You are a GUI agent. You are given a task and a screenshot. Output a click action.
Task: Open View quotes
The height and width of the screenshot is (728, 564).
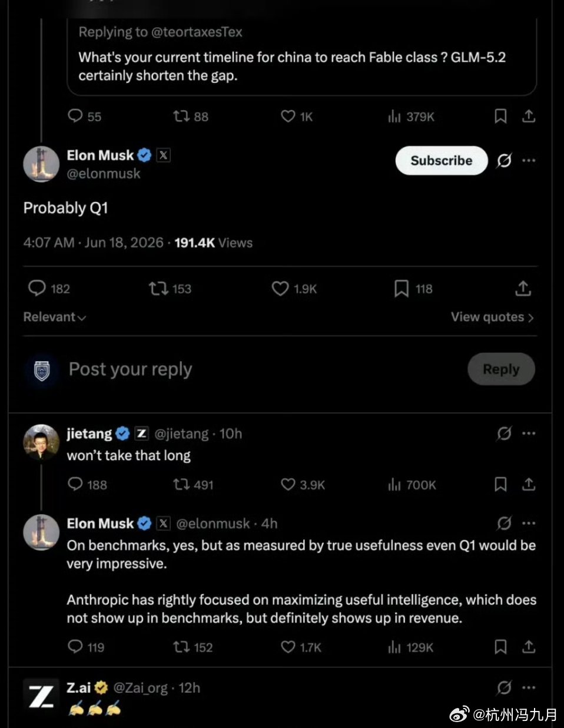click(x=492, y=317)
